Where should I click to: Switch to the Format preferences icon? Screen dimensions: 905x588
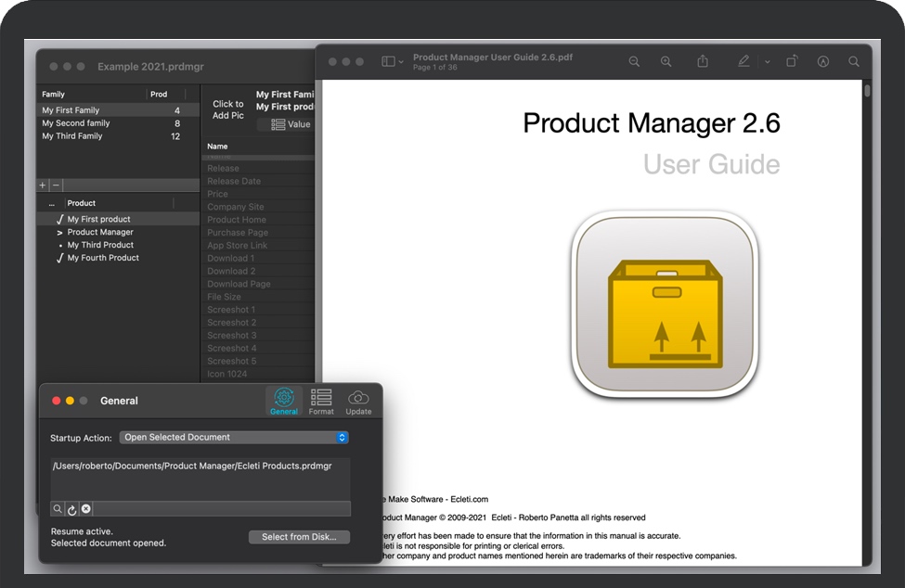coord(321,400)
